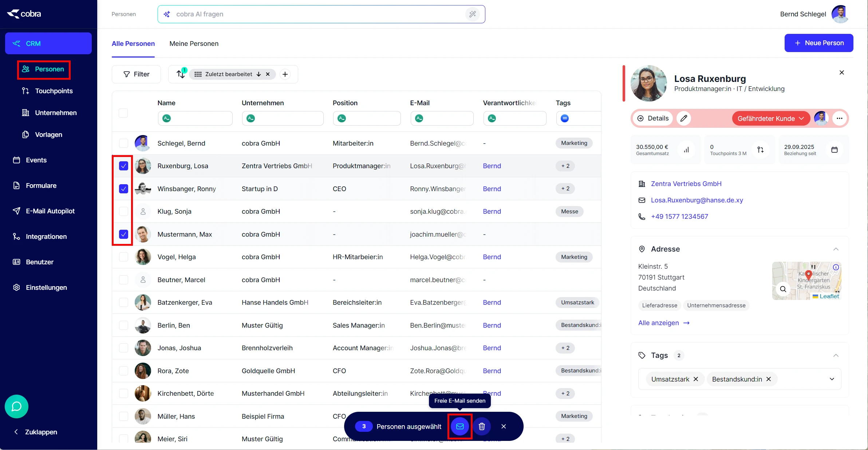Collapse the Adresse section chevron

point(836,249)
